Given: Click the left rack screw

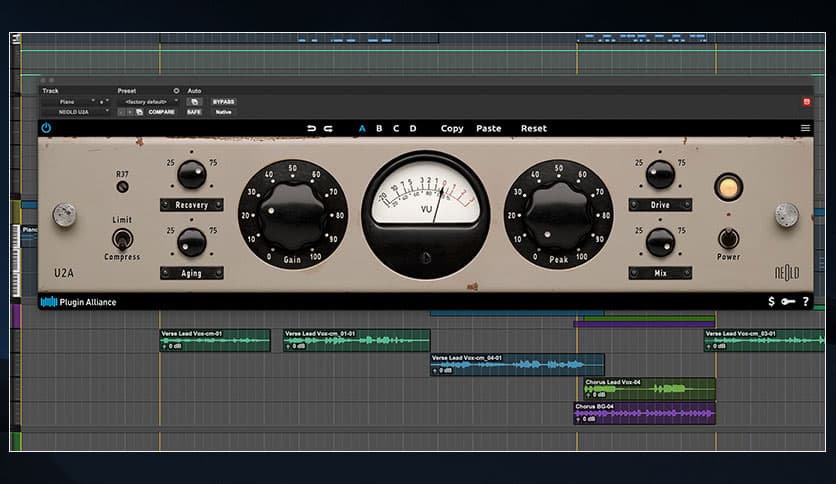Looking at the screenshot, I should click(x=65, y=215).
